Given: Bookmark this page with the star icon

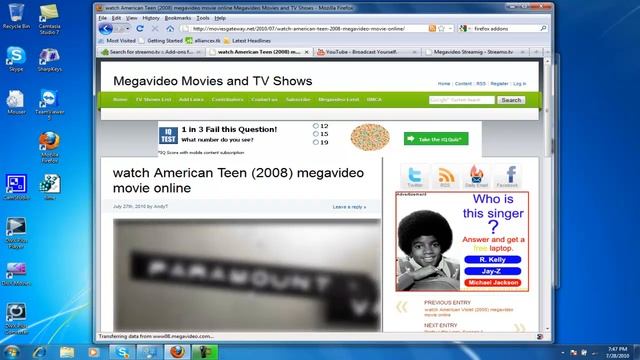Looking at the screenshot, I should tap(442, 29).
